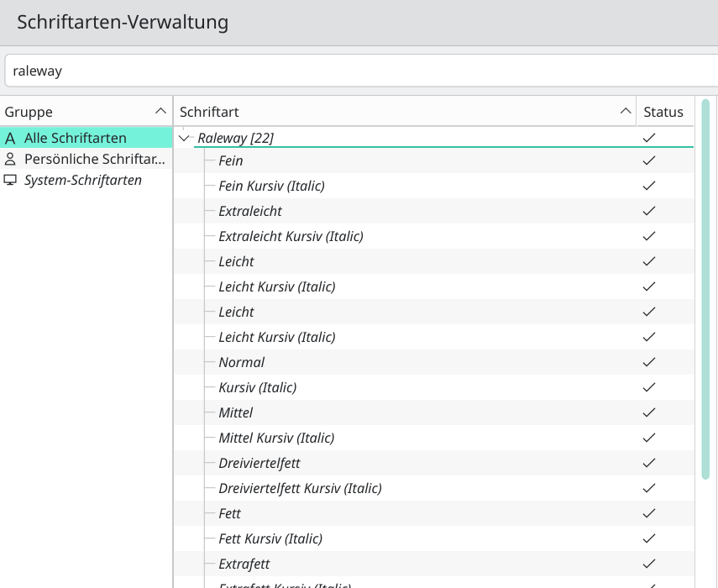Click the checkmark for Fein Kursiv (Italic)
Viewport: 718px width, 588px height.
coord(649,186)
